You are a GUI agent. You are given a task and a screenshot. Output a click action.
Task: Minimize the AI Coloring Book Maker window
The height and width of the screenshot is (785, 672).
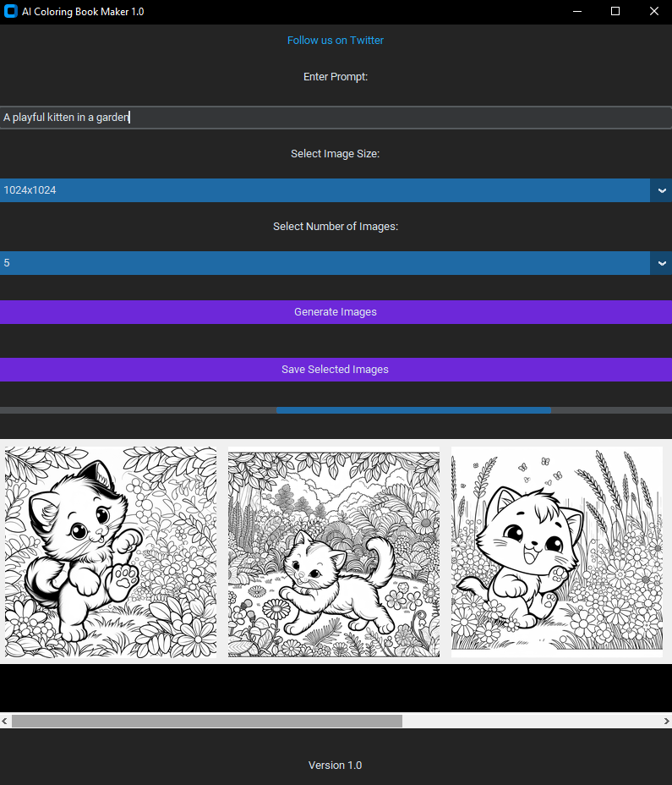coord(577,12)
